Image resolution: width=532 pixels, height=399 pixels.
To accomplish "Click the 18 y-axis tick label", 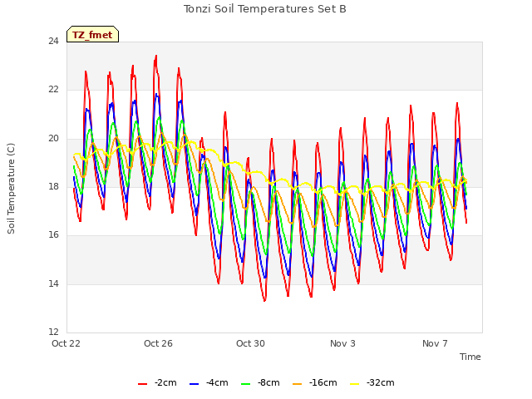I will [53, 186].
